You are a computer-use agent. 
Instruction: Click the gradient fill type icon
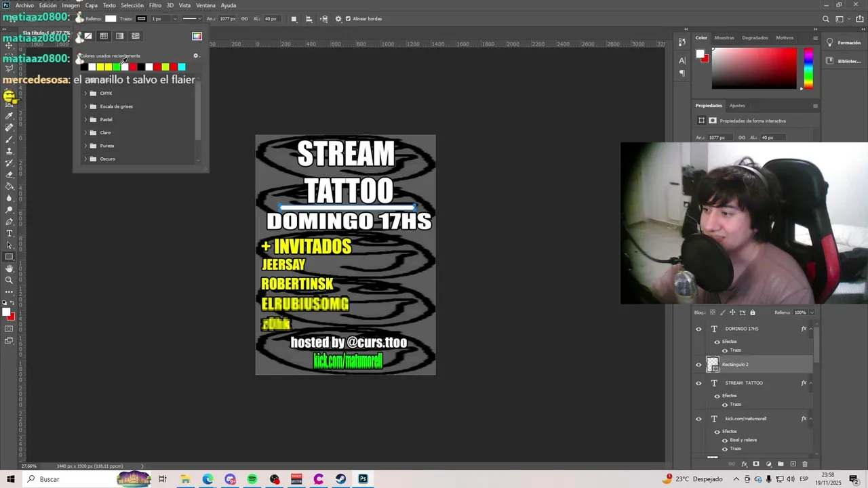119,36
